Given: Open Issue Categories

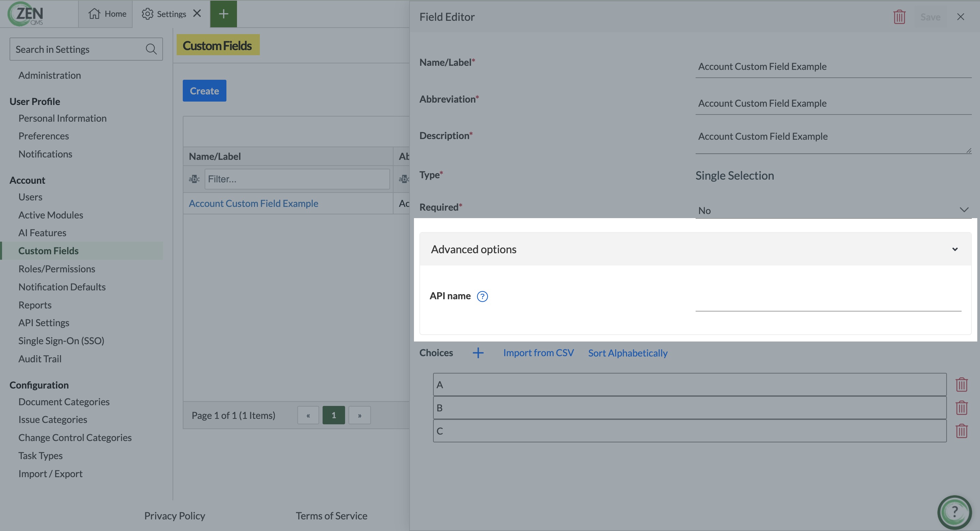Looking at the screenshot, I should [x=53, y=419].
